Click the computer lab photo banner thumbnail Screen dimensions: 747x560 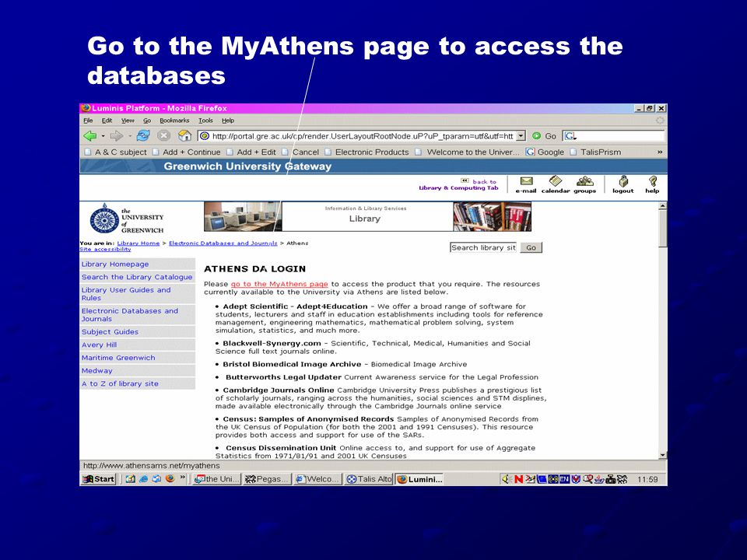[x=243, y=216]
